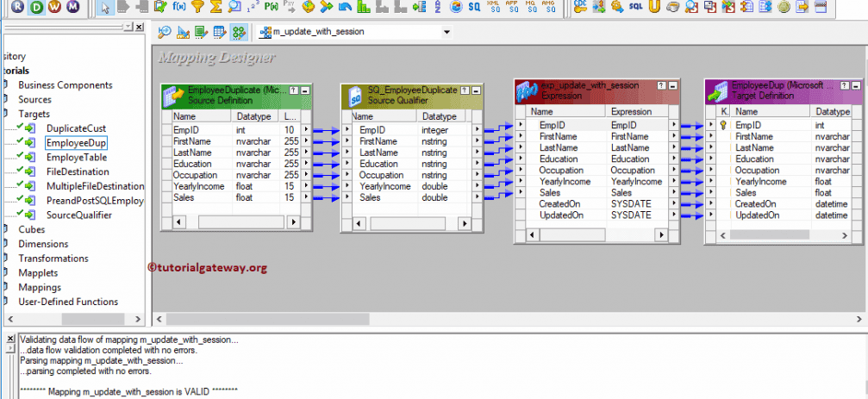868x399 pixels.
Task: Launch Workflow Manager (W) icon
Action: pyautogui.click(x=54, y=7)
